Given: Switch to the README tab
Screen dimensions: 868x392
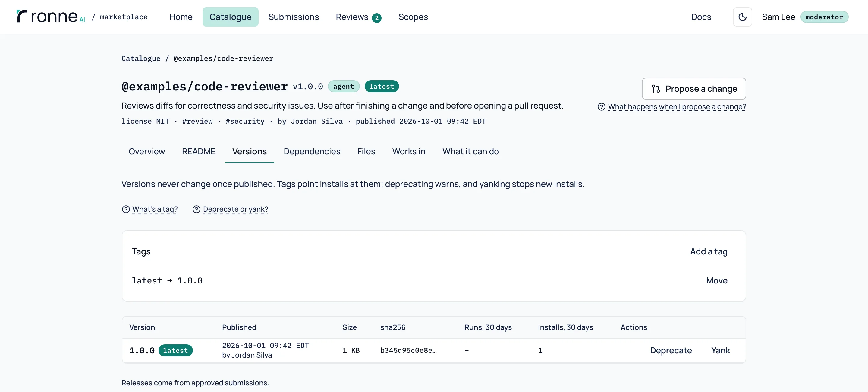Looking at the screenshot, I should point(199,151).
